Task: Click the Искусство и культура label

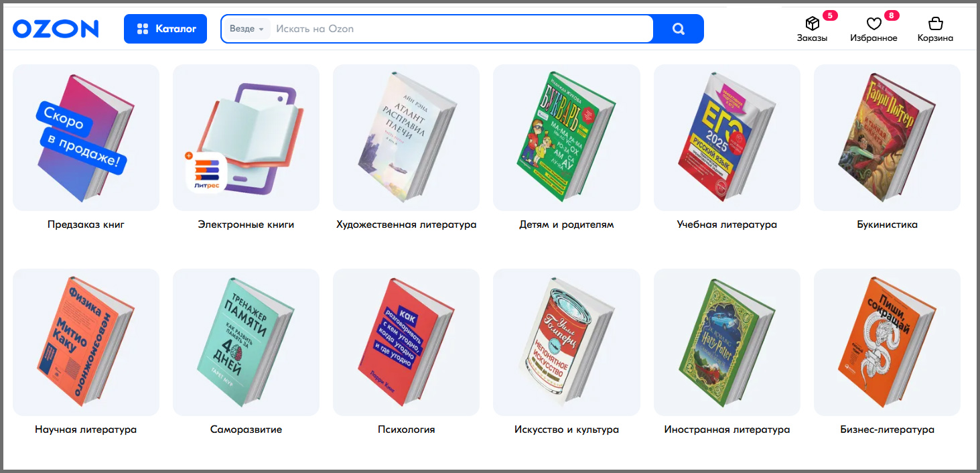Action: (566, 429)
